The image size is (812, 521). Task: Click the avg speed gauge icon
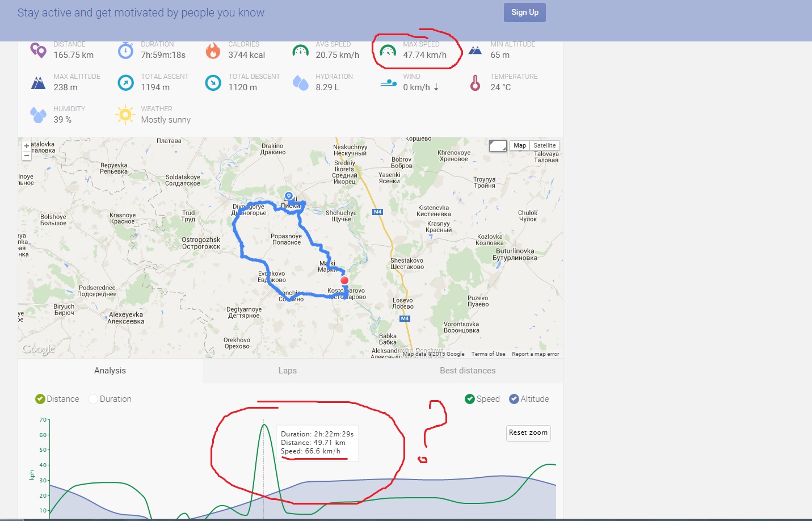300,51
